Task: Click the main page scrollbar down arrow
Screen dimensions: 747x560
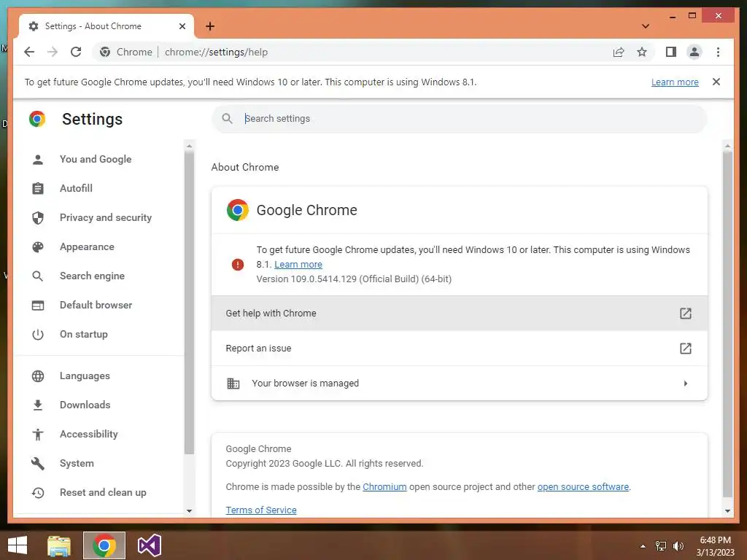Action: [x=727, y=510]
